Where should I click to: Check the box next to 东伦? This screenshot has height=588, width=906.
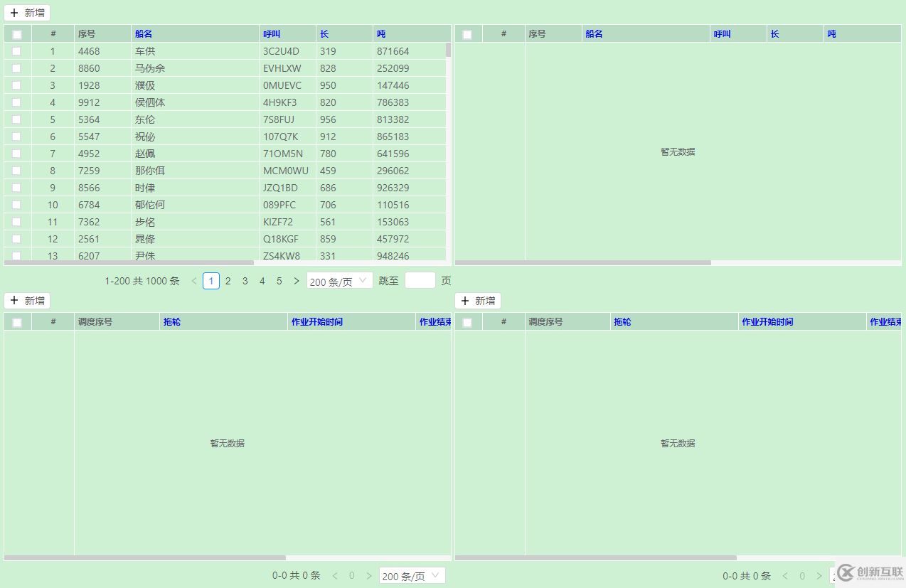pyautogui.click(x=16, y=119)
